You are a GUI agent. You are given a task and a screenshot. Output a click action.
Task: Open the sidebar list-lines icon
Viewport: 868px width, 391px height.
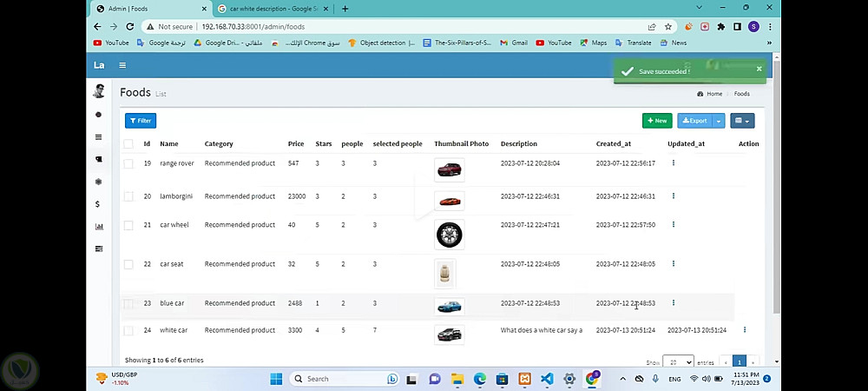pos(99,136)
